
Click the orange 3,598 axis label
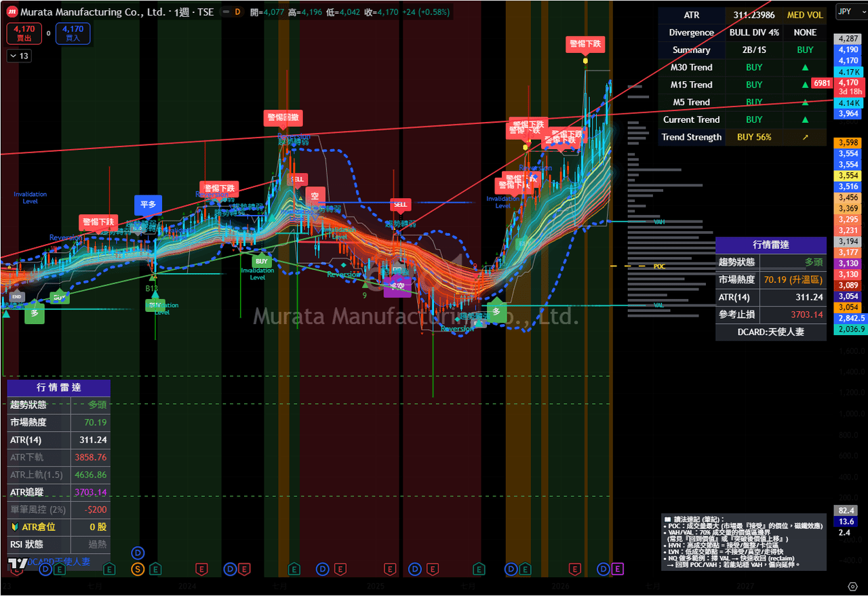coord(848,143)
